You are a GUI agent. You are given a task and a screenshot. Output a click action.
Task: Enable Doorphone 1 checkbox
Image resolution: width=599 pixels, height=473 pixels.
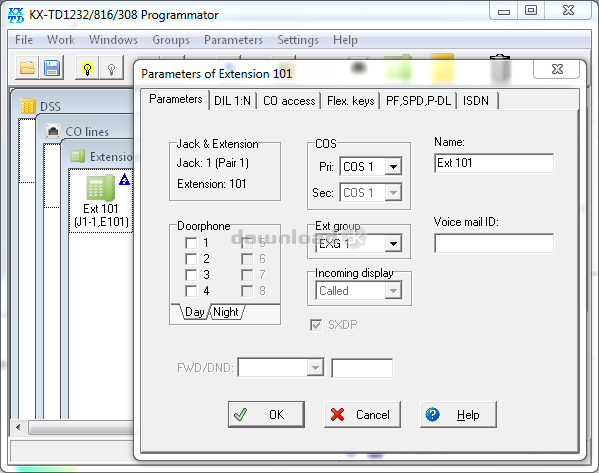(191, 243)
